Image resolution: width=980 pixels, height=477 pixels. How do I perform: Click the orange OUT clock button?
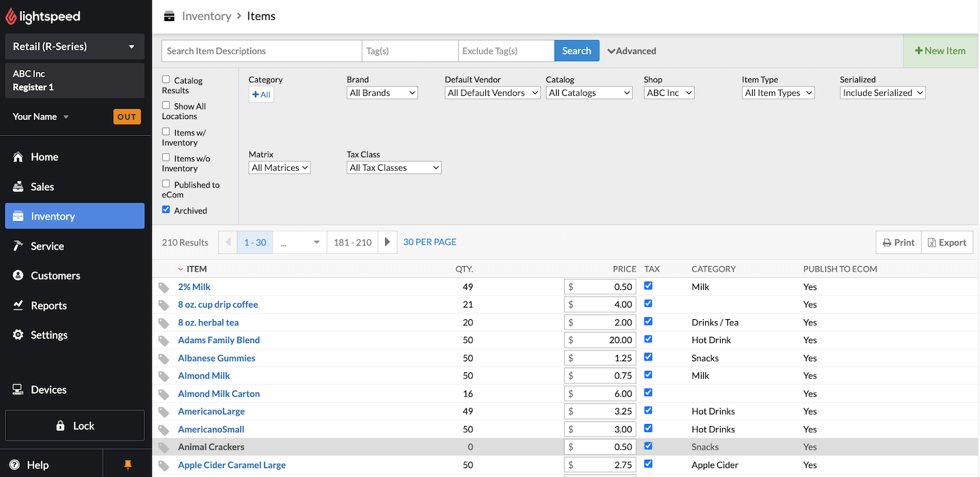tap(127, 116)
